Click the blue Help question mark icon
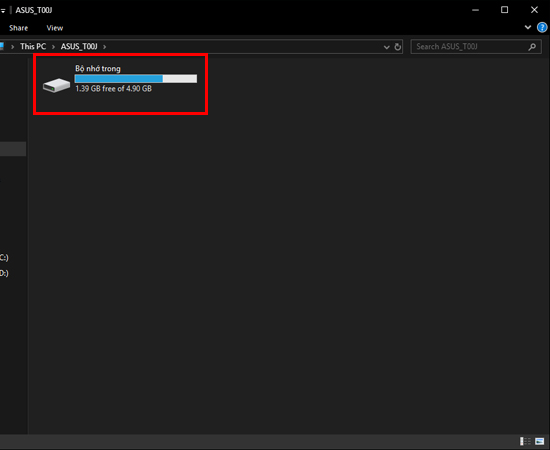Viewport: 550px width, 450px height. click(x=542, y=27)
